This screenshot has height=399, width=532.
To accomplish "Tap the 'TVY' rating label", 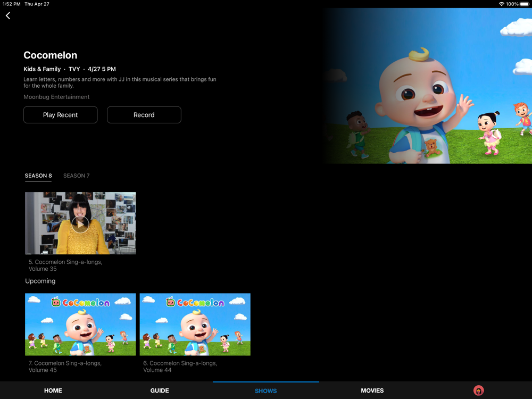I will 74,69.
